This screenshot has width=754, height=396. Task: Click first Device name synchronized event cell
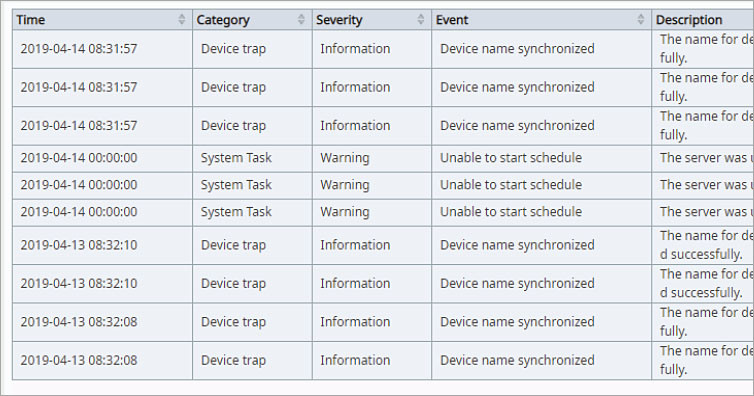[541, 49]
